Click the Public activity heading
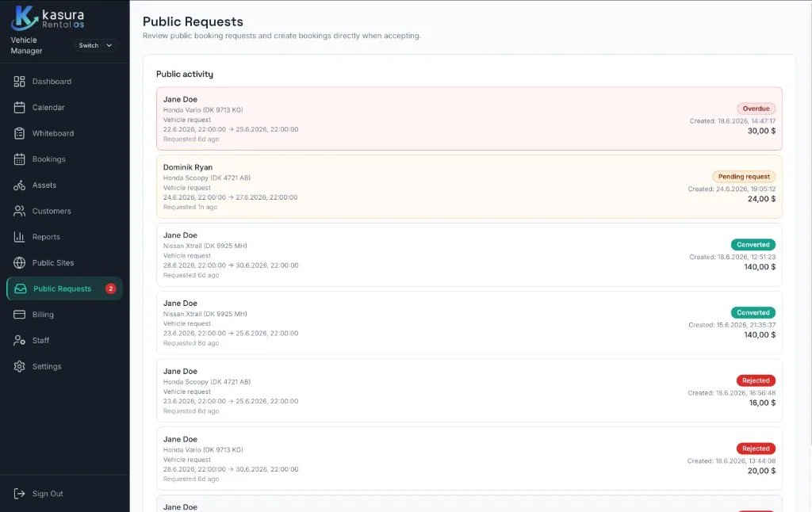Viewport: 812px width, 512px height. tap(184, 74)
